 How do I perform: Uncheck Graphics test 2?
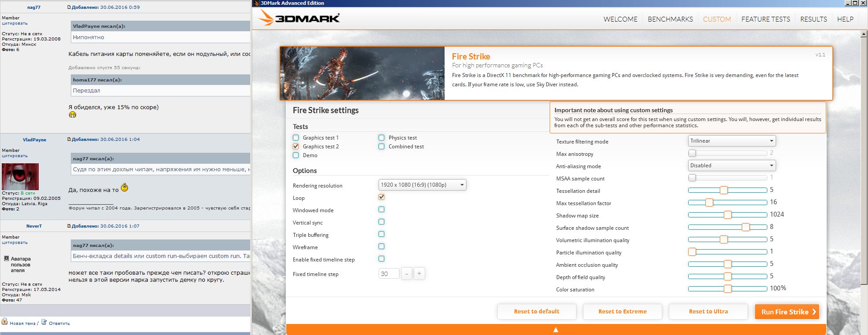click(296, 147)
